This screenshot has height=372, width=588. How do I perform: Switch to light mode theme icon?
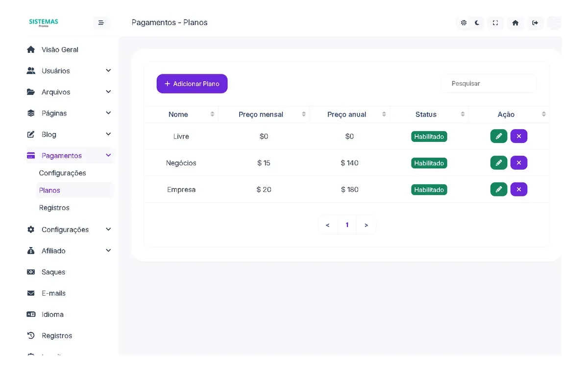[464, 23]
